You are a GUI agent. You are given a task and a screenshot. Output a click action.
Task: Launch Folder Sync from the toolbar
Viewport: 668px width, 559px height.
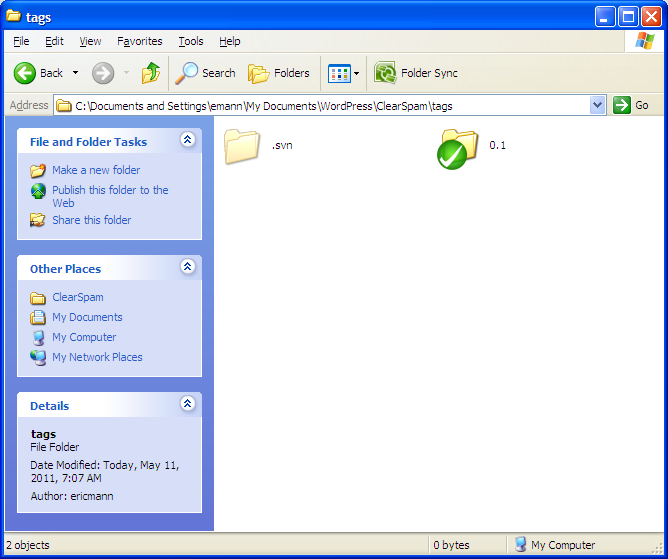(416, 73)
